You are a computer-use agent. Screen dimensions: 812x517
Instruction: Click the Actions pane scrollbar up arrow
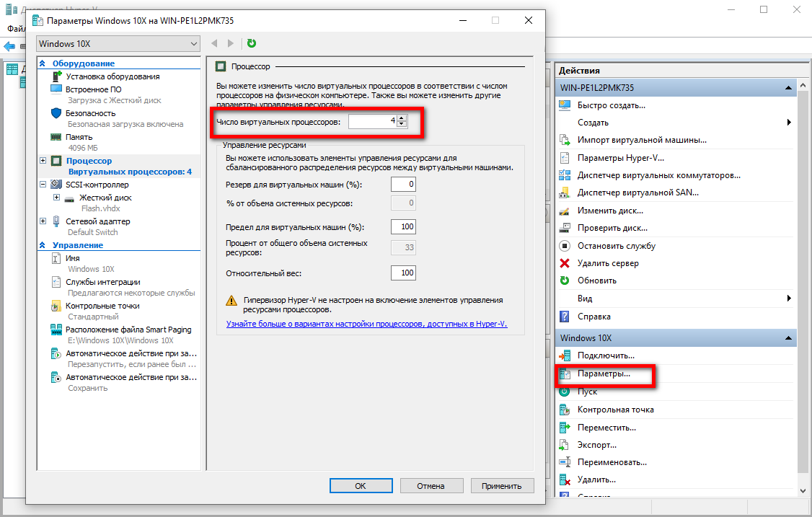(x=803, y=84)
